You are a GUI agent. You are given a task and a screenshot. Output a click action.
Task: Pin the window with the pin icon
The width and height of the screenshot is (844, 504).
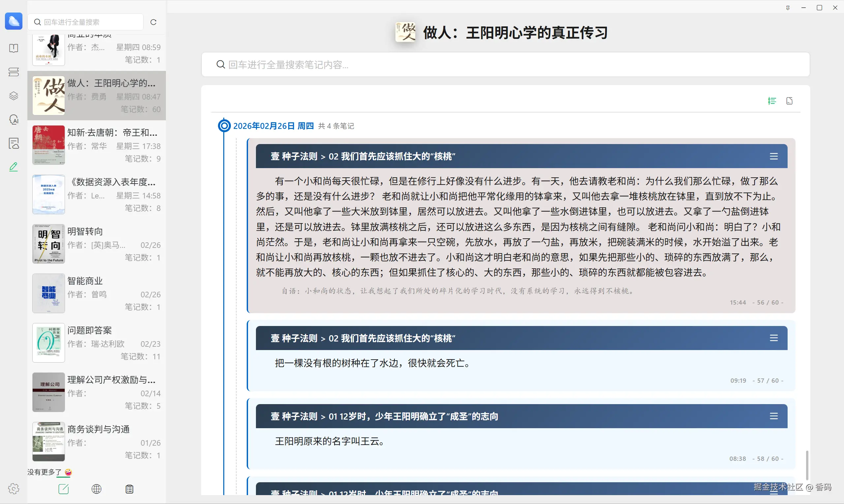pyautogui.click(x=788, y=8)
